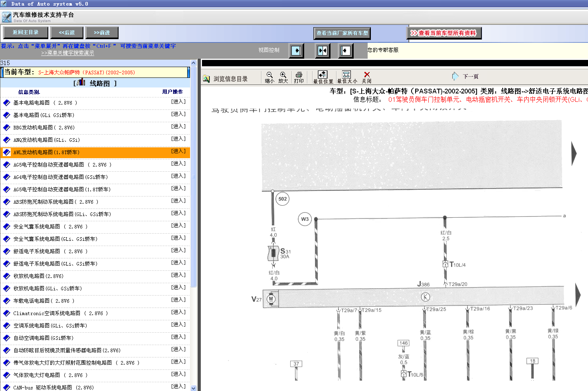Image resolution: width=588 pixels, height=391 pixels.
Task: Click the W3 node in the diagram
Action: click(305, 219)
